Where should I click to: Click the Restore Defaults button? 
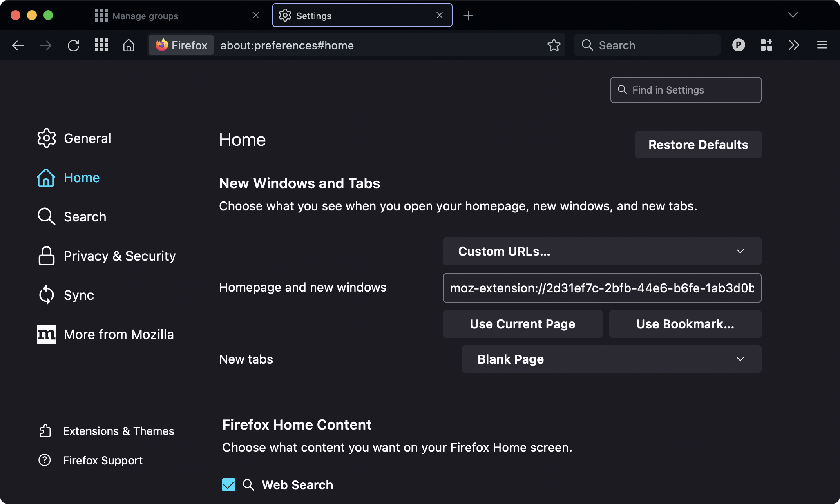click(x=698, y=145)
